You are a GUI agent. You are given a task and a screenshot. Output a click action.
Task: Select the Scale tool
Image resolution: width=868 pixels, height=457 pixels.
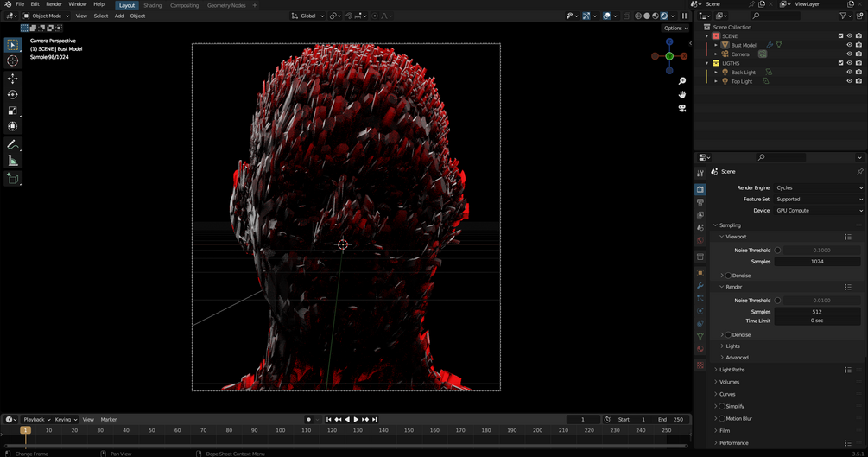pyautogui.click(x=12, y=111)
